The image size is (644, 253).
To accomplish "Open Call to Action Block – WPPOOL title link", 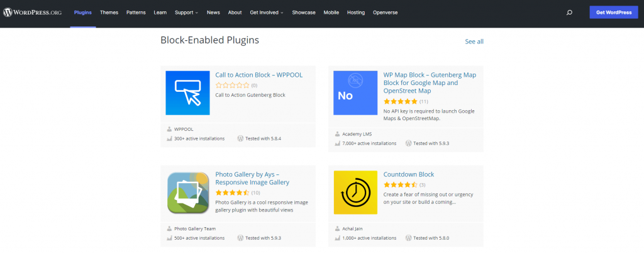I will coord(259,75).
